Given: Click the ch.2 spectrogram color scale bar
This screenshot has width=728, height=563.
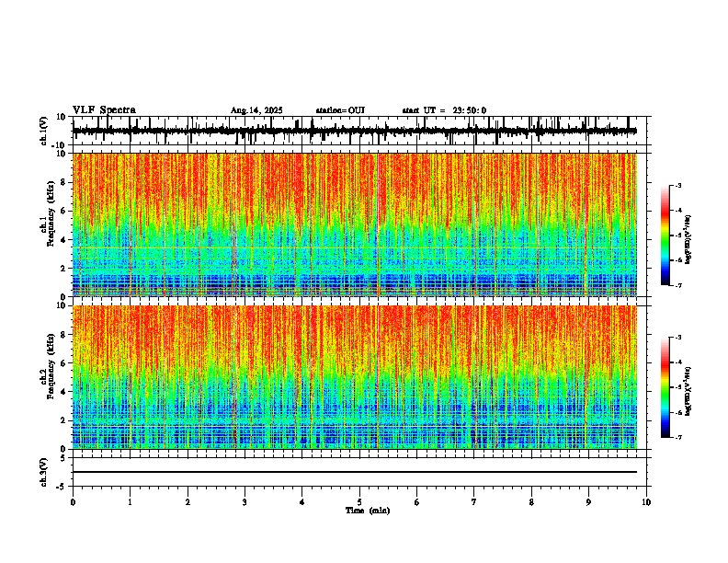Looking at the screenshot, I should tap(665, 387).
